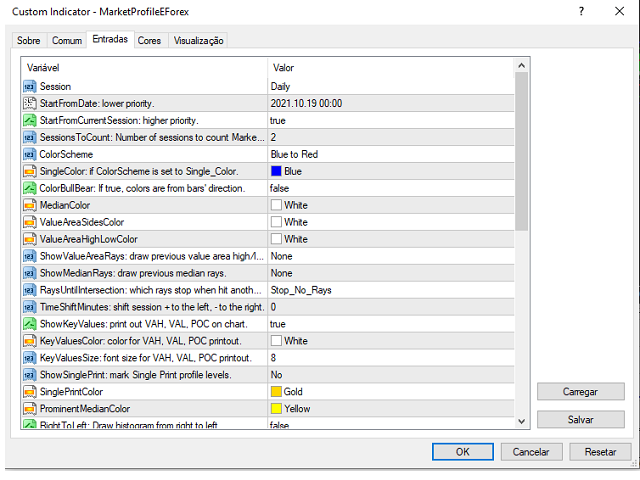Switch to the Comum tab

coord(67,40)
